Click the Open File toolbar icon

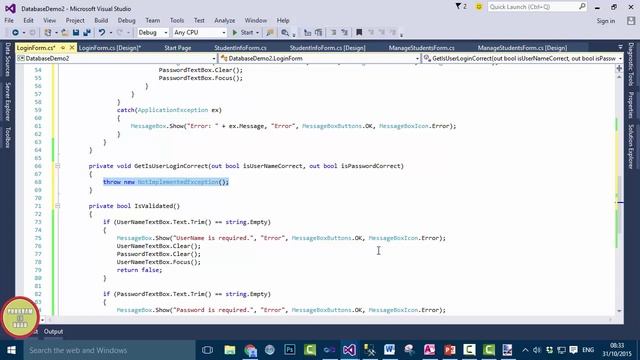(65, 33)
